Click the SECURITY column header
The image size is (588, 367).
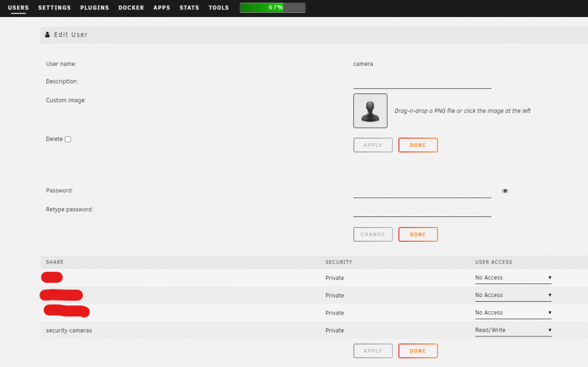click(339, 262)
